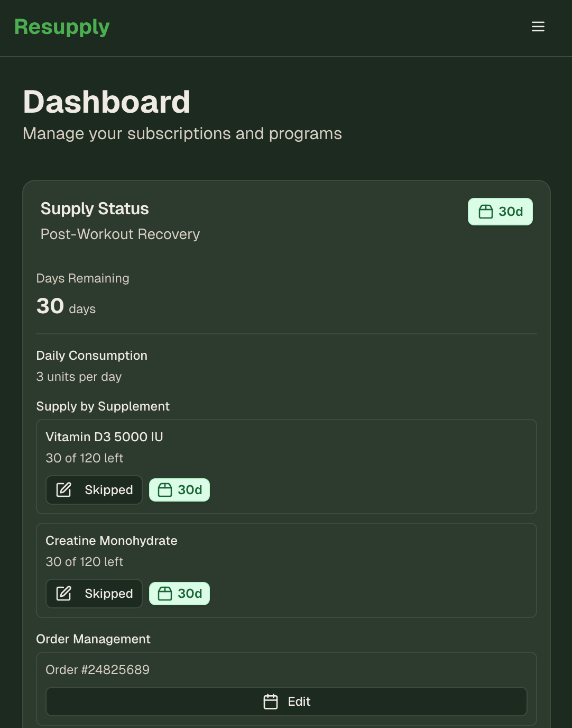Click the package icon in Supply Status badge
The height and width of the screenshot is (728, 572).
(x=485, y=212)
